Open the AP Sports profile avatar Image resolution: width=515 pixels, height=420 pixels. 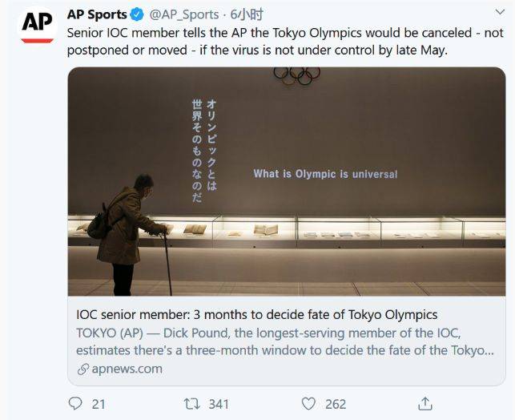[x=37, y=26]
